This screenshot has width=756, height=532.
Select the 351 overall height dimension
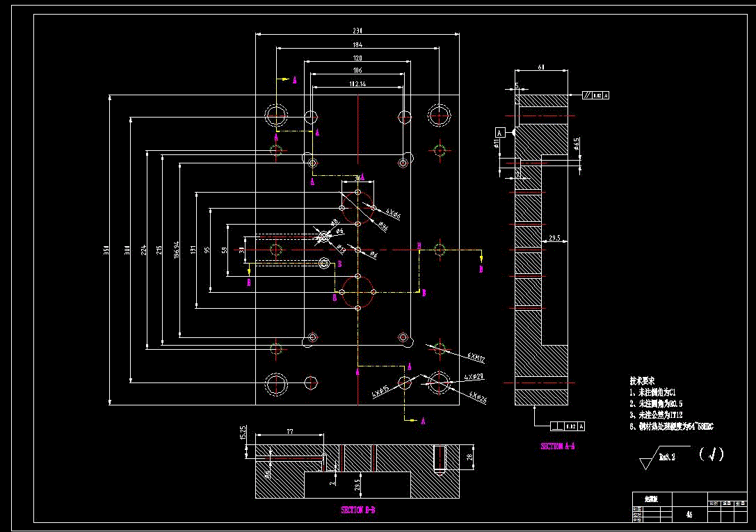click(106, 250)
